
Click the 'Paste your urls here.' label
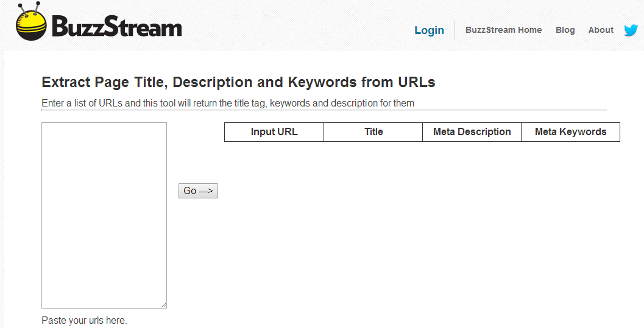84,320
